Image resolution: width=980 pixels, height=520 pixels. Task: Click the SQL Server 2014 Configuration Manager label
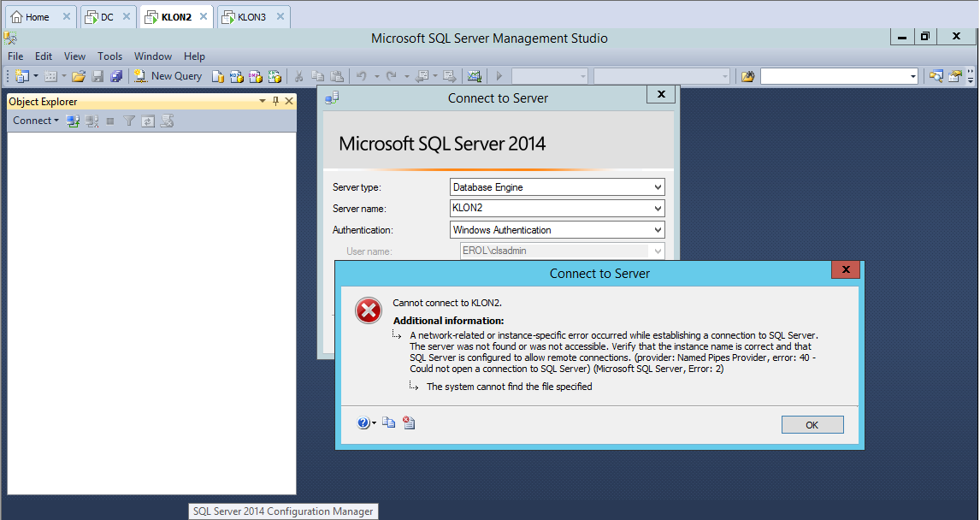pyautogui.click(x=283, y=511)
